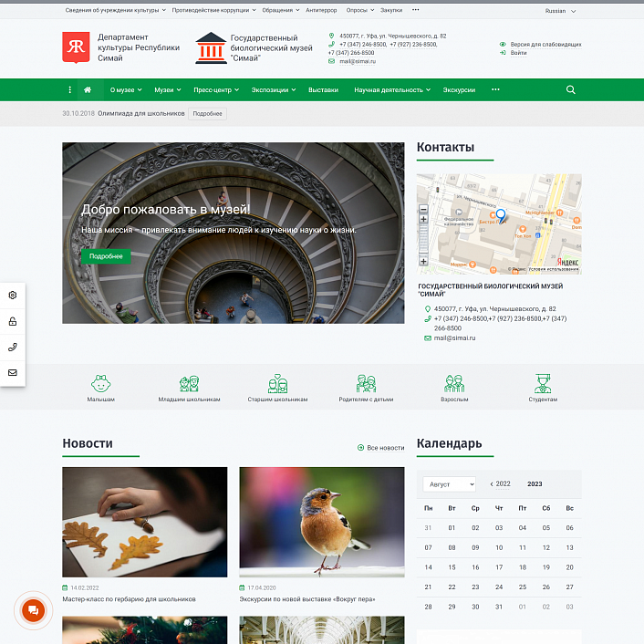Zoom in on the Yandex map

pos(423,210)
